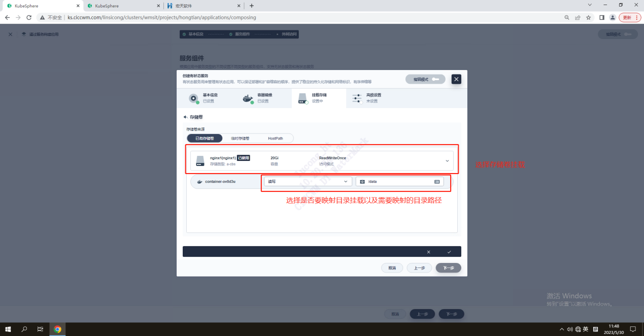
Task: Toggle background page edit mode switch
Action: [x=618, y=34]
